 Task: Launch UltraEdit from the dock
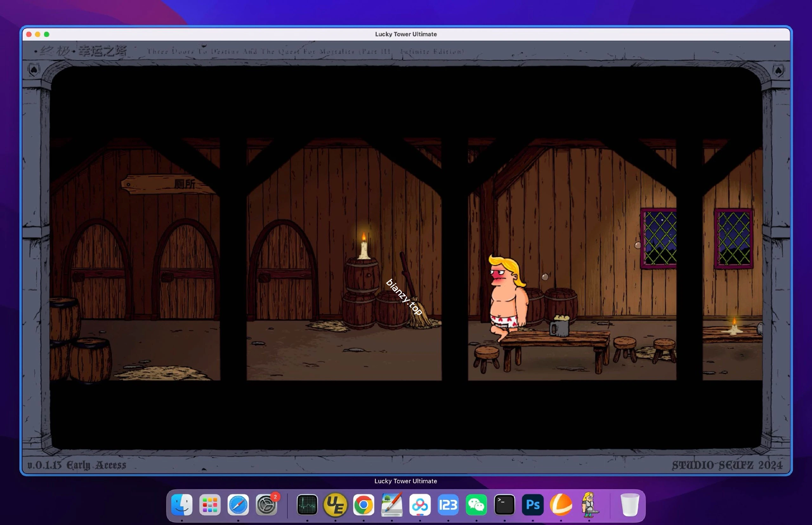coord(336,505)
